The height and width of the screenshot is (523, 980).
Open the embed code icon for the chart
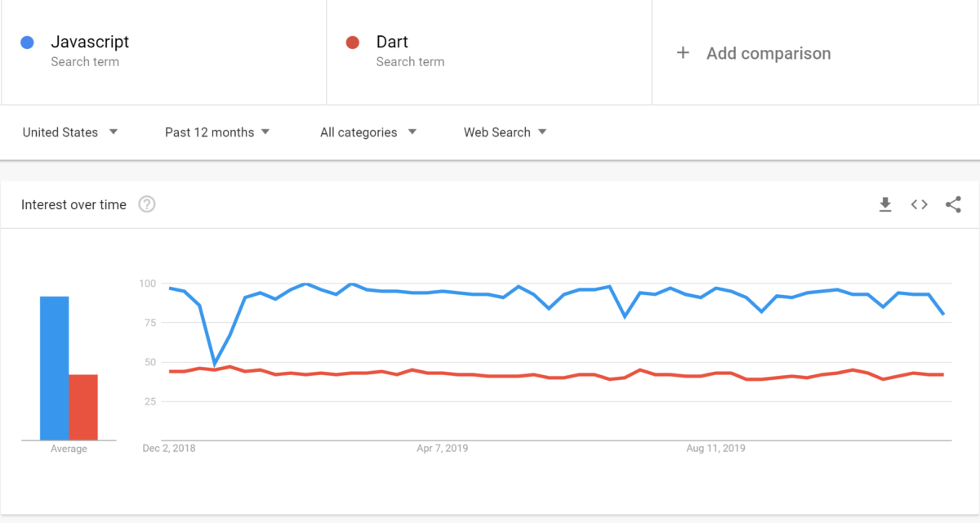(919, 204)
